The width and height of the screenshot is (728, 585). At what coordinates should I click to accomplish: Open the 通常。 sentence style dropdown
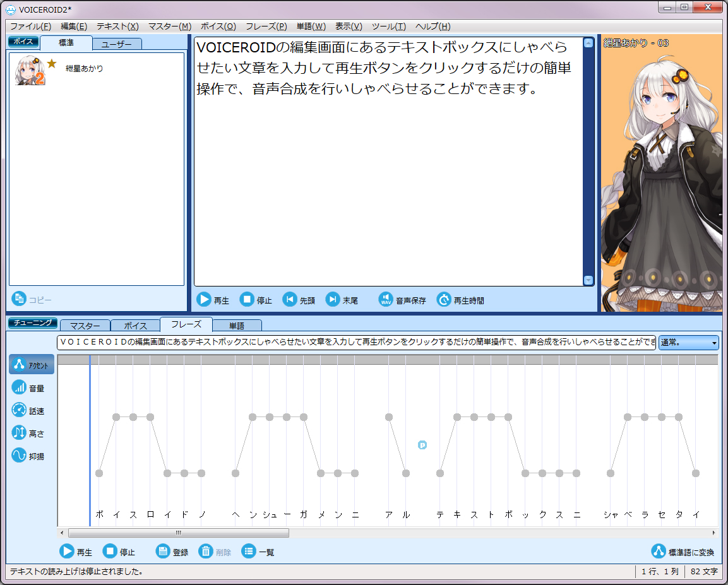[688, 343]
